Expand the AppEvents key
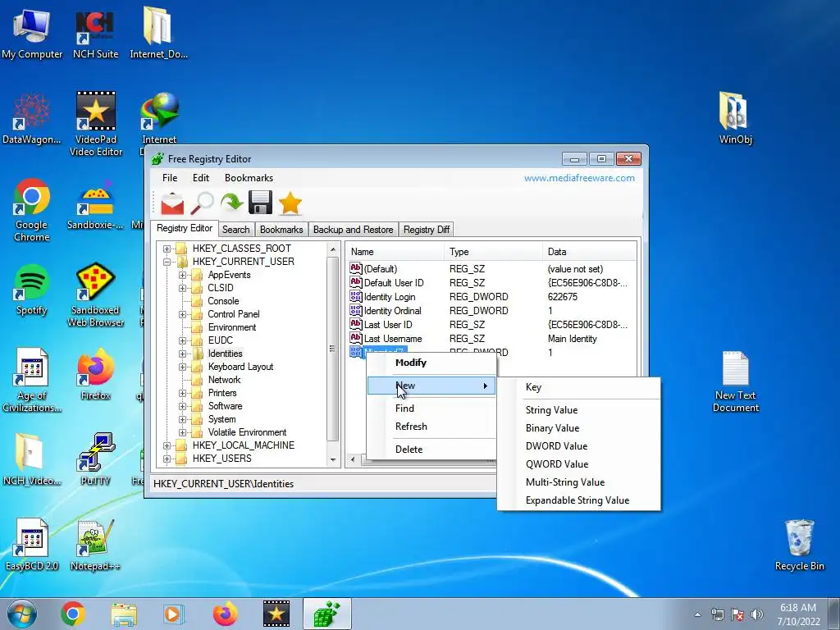Viewport: 840px width, 630px height. (183, 276)
